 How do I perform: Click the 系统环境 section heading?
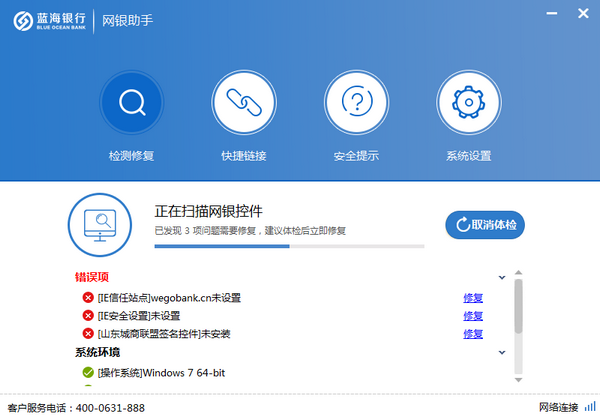point(98,352)
